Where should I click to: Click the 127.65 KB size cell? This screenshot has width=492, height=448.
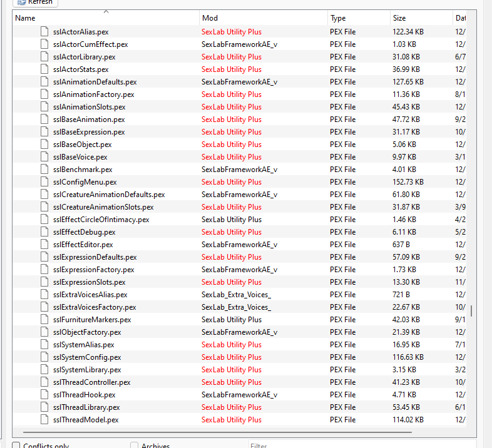(408, 82)
